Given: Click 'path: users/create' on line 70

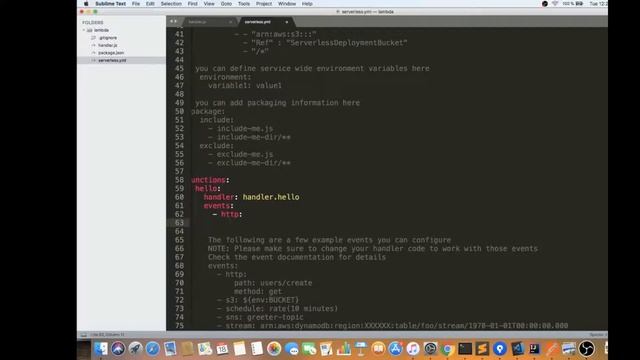Looking at the screenshot, I should (273, 283).
